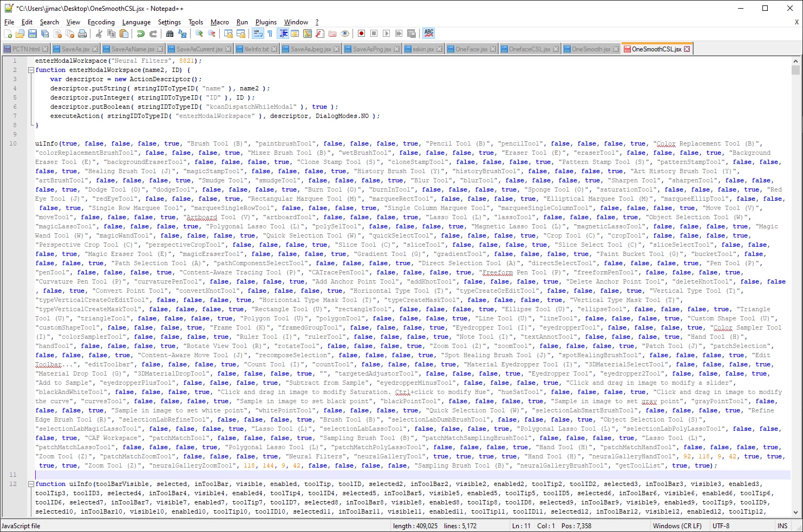Open the Document Map icon
803x532 pixels.
pyautogui.click(x=308, y=34)
